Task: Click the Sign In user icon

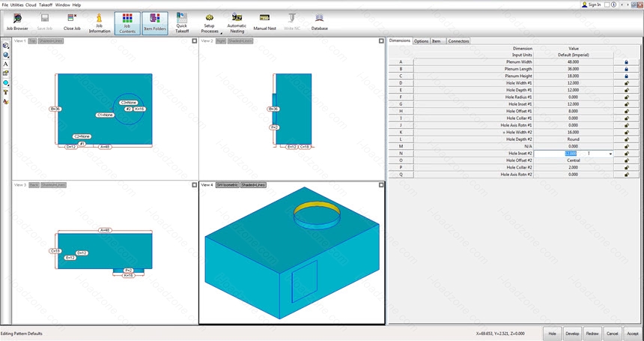Action: 585,4
